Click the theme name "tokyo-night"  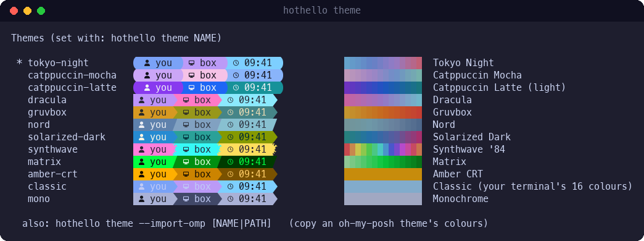pos(59,63)
